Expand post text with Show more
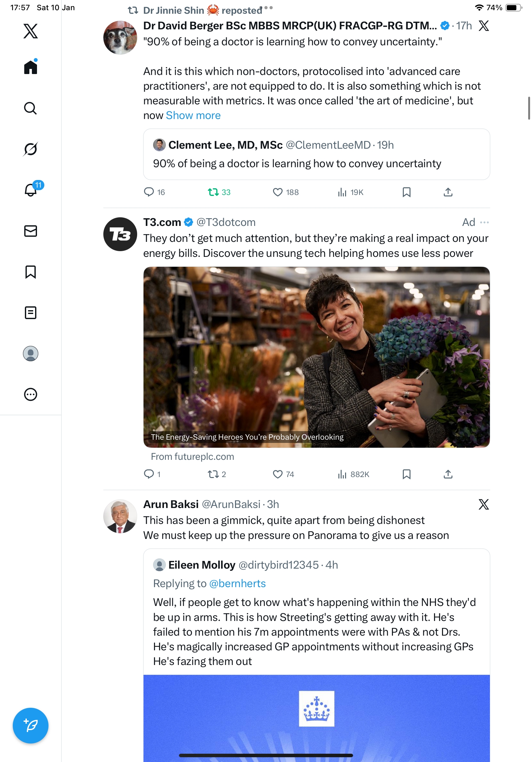This screenshot has height=762, width=532. point(193,116)
